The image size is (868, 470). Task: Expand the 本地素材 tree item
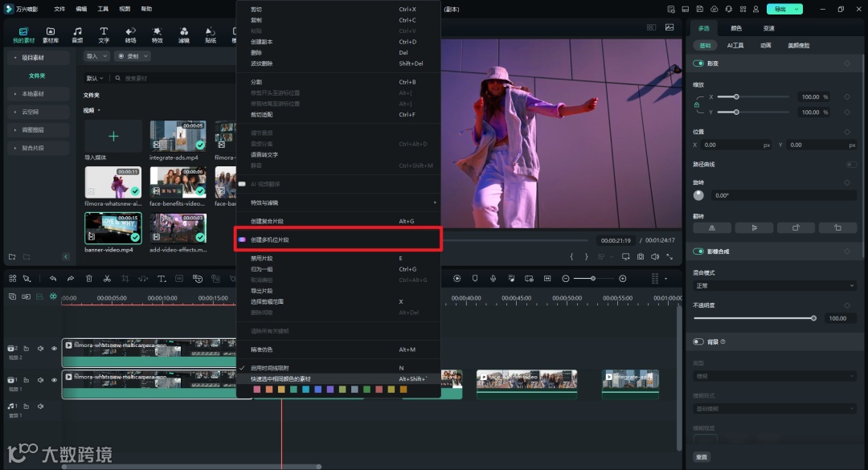32,94
